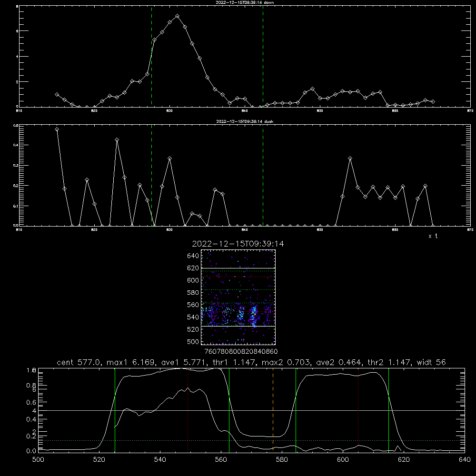Click x-axis label '600' on bottom plot
Viewport: 476px width, 476px height.
click(x=343, y=460)
